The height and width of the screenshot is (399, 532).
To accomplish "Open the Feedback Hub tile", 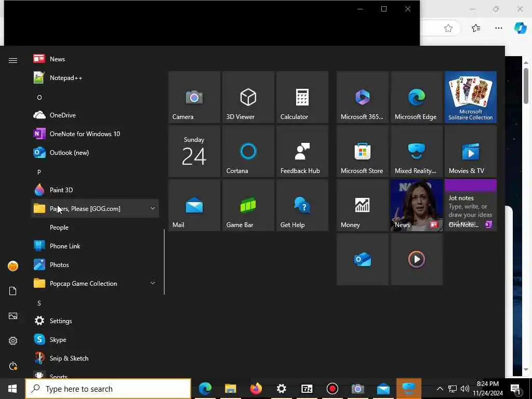I will (302, 151).
